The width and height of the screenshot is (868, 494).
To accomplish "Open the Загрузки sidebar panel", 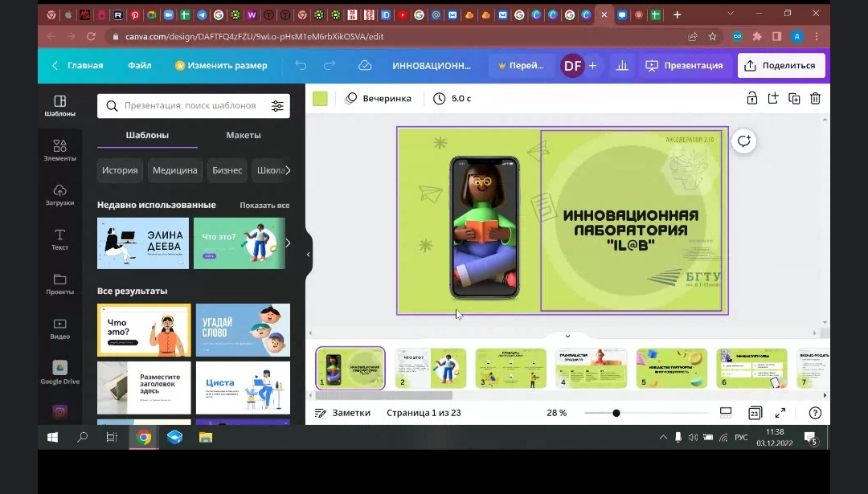I will click(59, 194).
